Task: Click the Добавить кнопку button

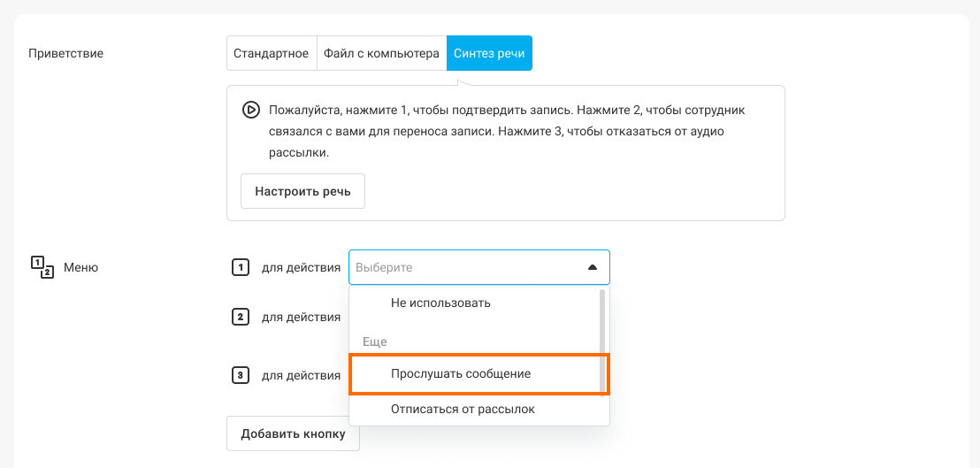Action: click(x=293, y=433)
